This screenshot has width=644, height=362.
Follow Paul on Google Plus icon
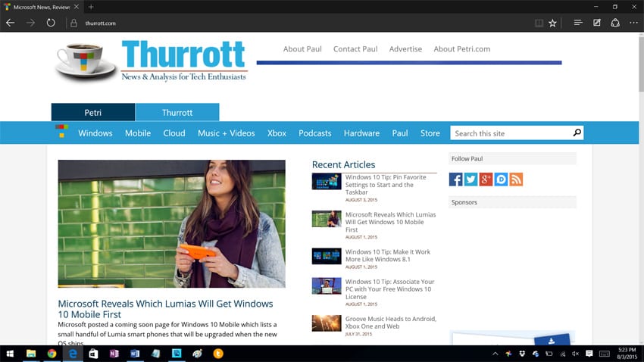click(486, 179)
